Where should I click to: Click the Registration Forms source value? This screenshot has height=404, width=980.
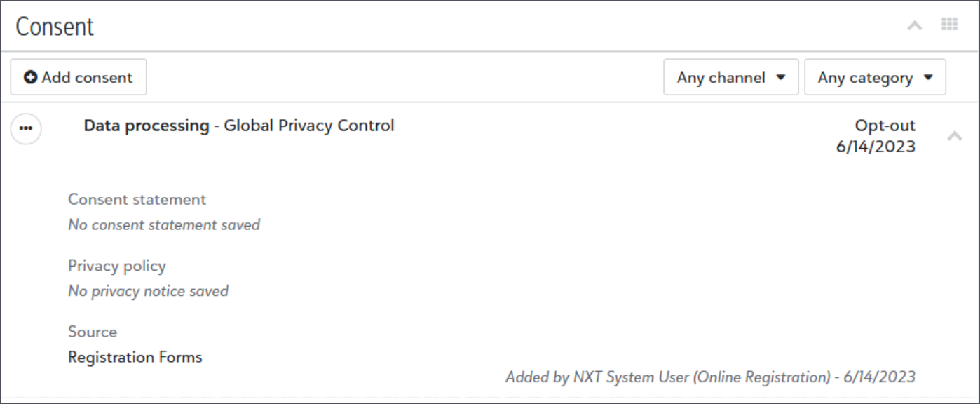135,357
